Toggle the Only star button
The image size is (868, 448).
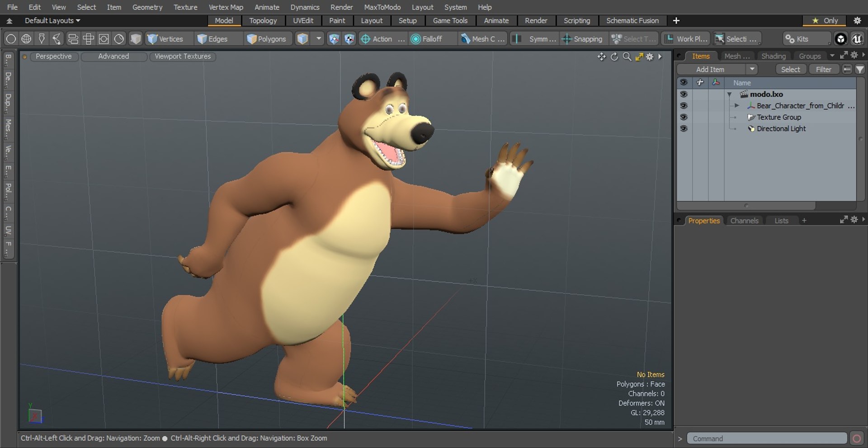pyautogui.click(x=825, y=20)
